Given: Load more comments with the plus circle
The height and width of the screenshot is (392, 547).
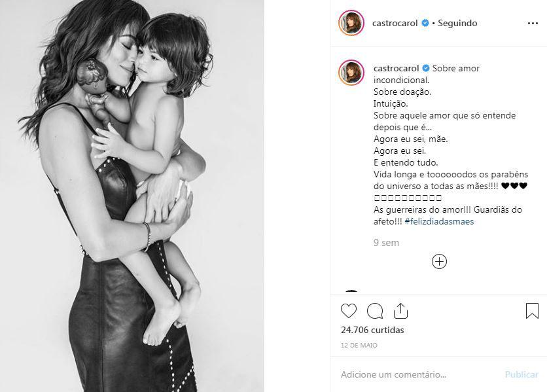Looking at the screenshot, I should [x=439, y=262].
